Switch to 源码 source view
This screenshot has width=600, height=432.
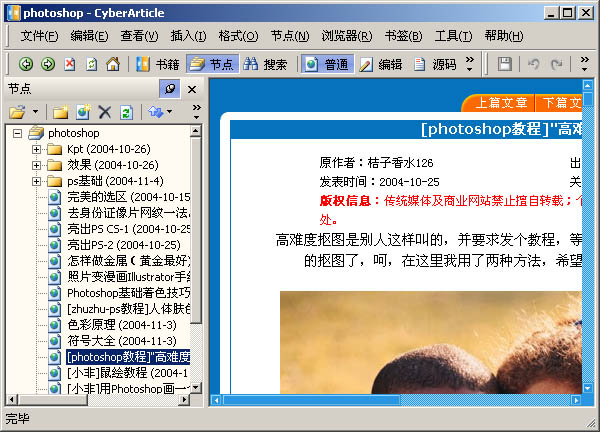coord(435,64)
